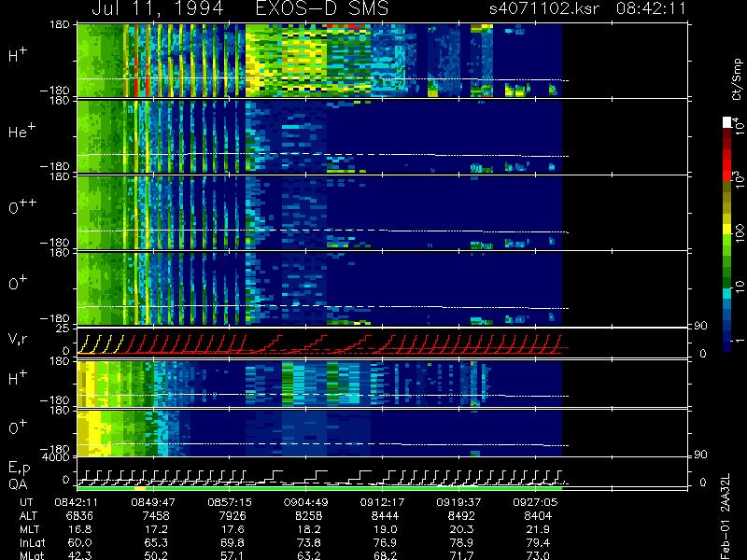Click the V,r panel label

(x=18, y=339)
